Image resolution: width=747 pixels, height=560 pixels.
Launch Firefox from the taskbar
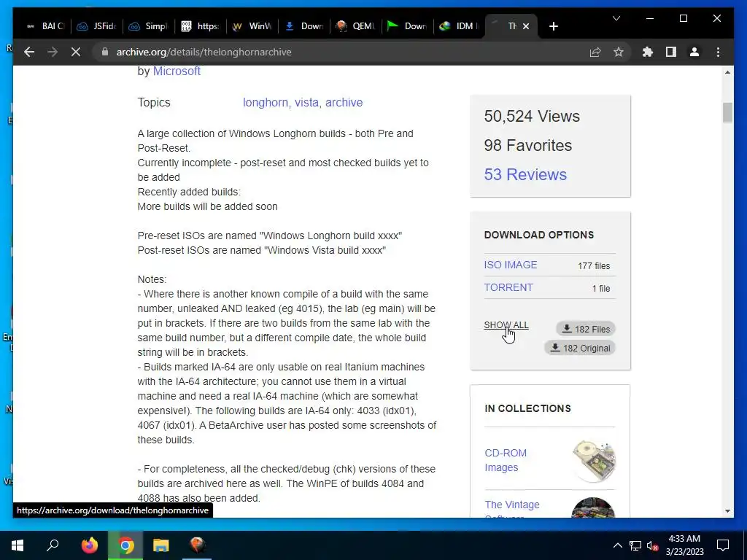coord(89,545)
